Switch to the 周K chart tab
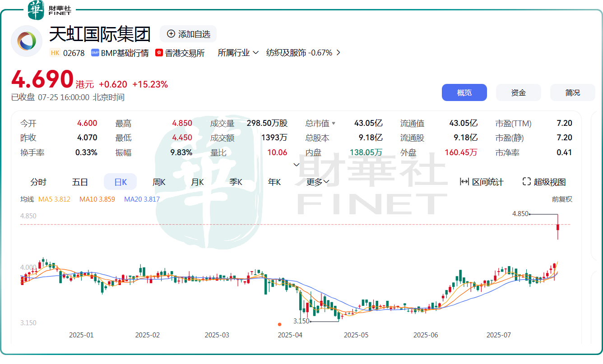The height and width of the screenshot is (364, 603). click(159, 182)
